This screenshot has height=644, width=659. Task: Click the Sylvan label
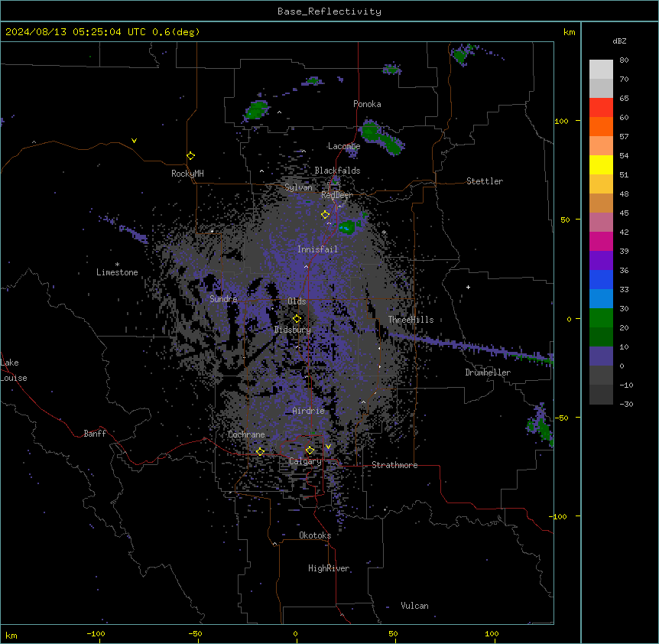point(298,187)
